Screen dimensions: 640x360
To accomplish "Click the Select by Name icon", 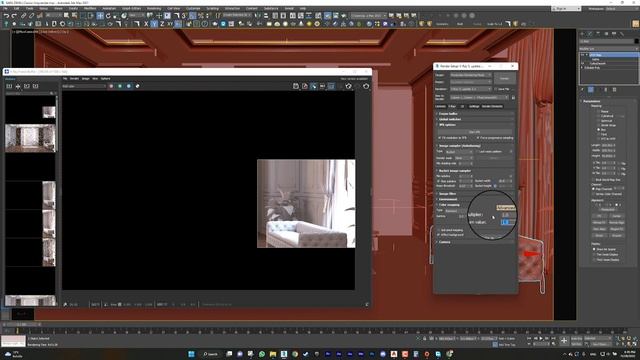I will click(x=74, y=16).
